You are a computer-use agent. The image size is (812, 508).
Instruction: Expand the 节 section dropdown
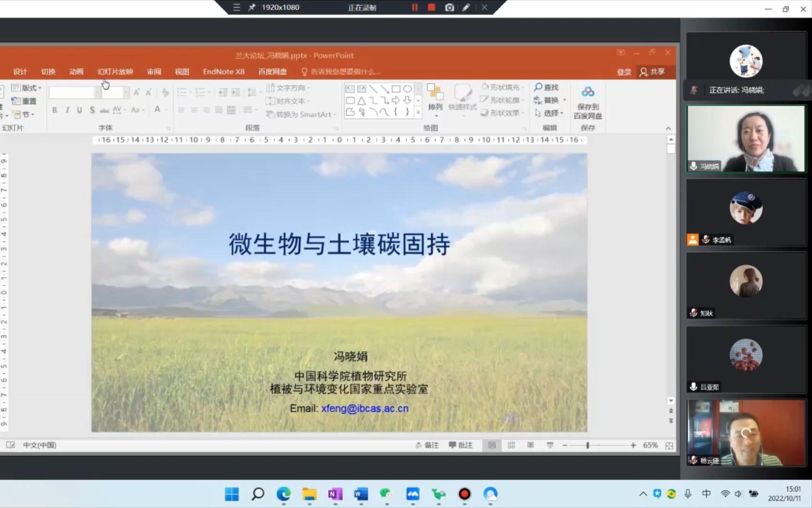click(23, 114)
